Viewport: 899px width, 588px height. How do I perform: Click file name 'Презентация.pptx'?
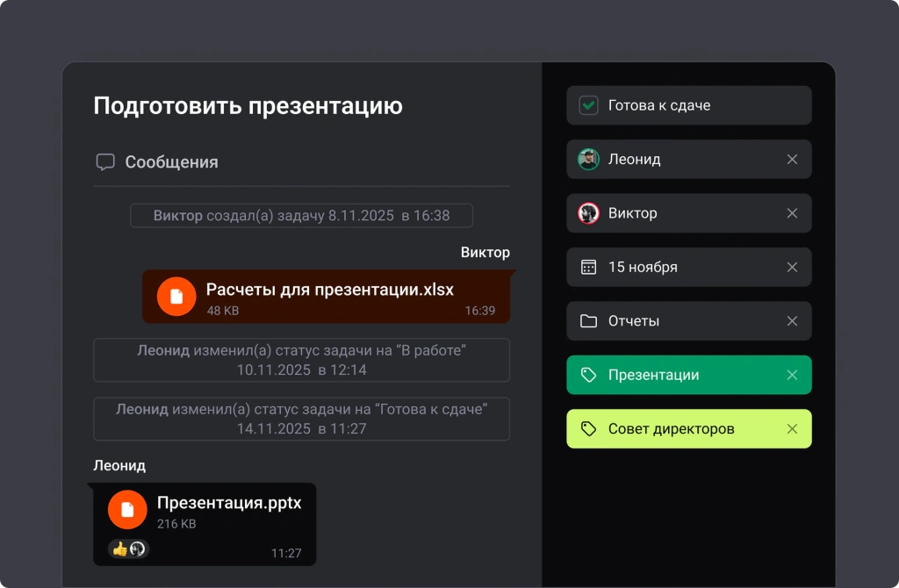[229, 503]
